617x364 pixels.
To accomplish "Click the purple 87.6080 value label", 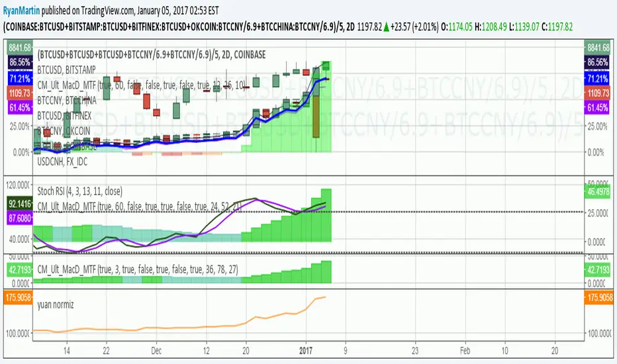I will click(x=20, y=218).
